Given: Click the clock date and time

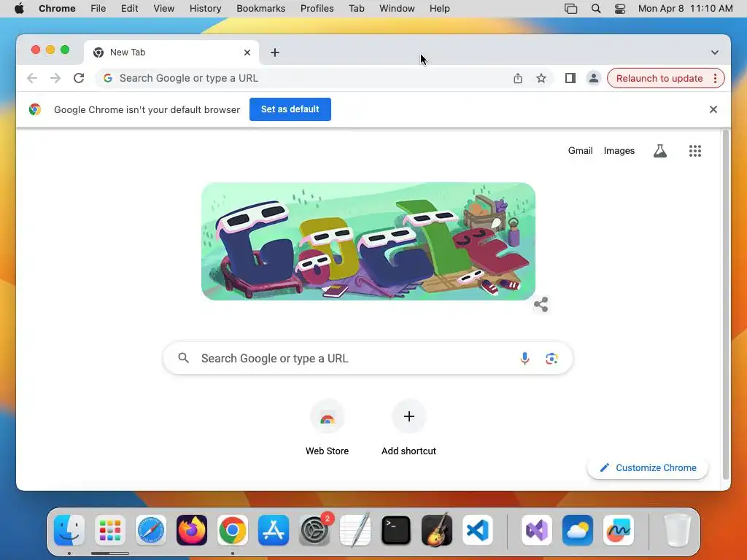Looking at the screenshot, I should tap(685, 9).
